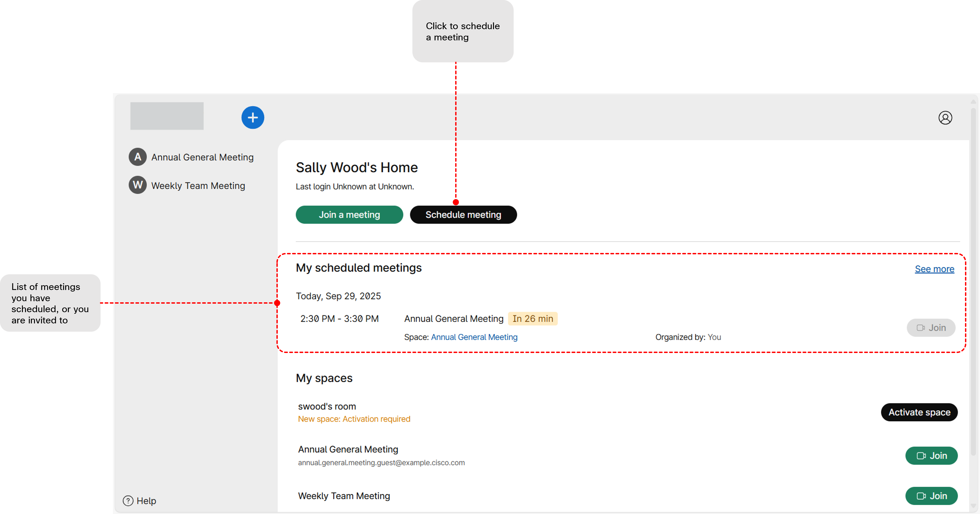Screen dimensions: 980x514
Task: Select the 'A' avatar for Annual General Meeting
Action: pyautogui.click(x=138, y=157)
